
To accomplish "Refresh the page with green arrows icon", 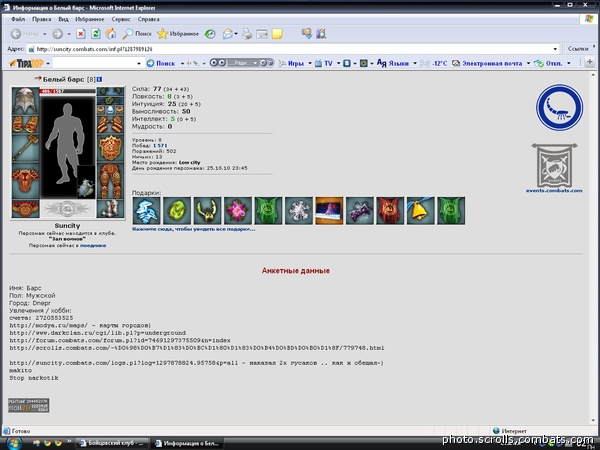I will pyautogui.click(x=96, y=34).
